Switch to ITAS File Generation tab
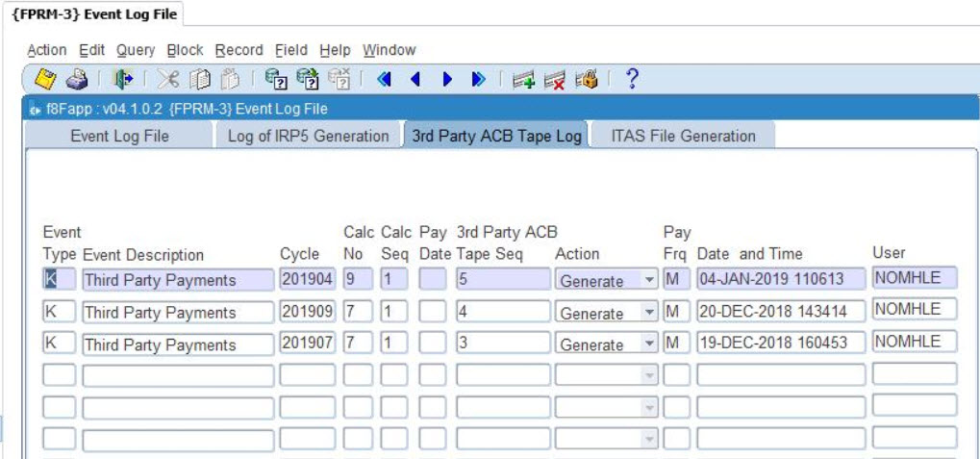The height and width of the screenshot is (459, 980). point(683,136)
